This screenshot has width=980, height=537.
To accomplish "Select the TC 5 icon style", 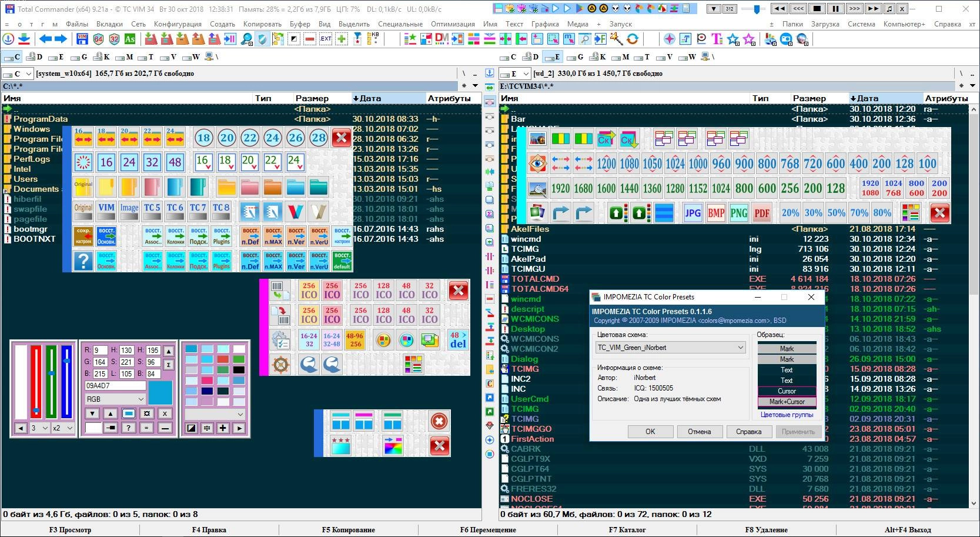I will (x=152, y=211).
